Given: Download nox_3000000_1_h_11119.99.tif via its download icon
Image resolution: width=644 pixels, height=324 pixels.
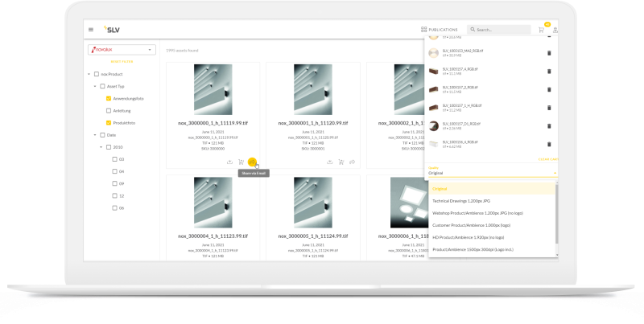Looking at the screenshot, I should [229, 162].
